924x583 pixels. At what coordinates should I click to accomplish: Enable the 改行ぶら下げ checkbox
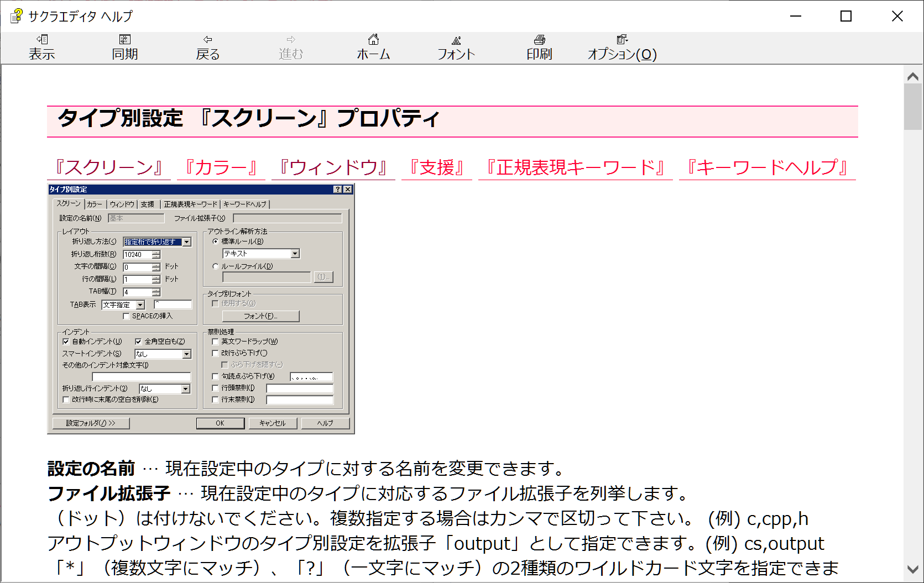(x=215, y=353)
